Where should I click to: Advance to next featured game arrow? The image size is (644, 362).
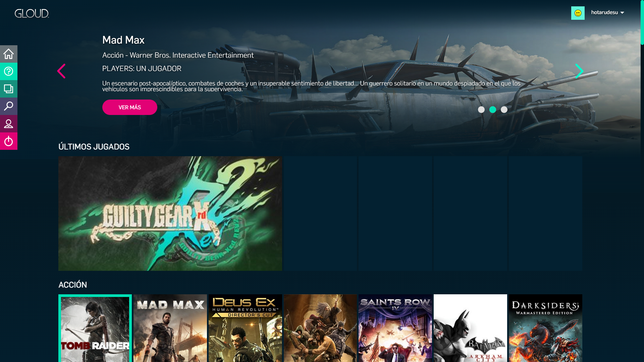[579, 71]
